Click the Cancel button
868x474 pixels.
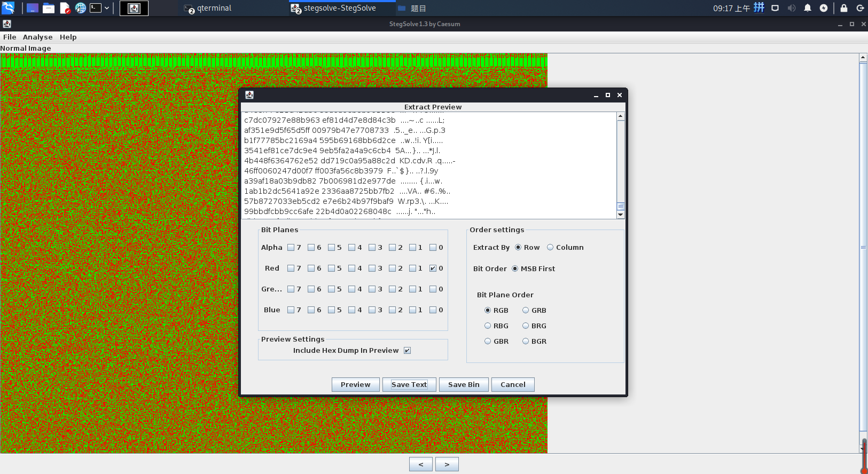click(x=513, y=384)
